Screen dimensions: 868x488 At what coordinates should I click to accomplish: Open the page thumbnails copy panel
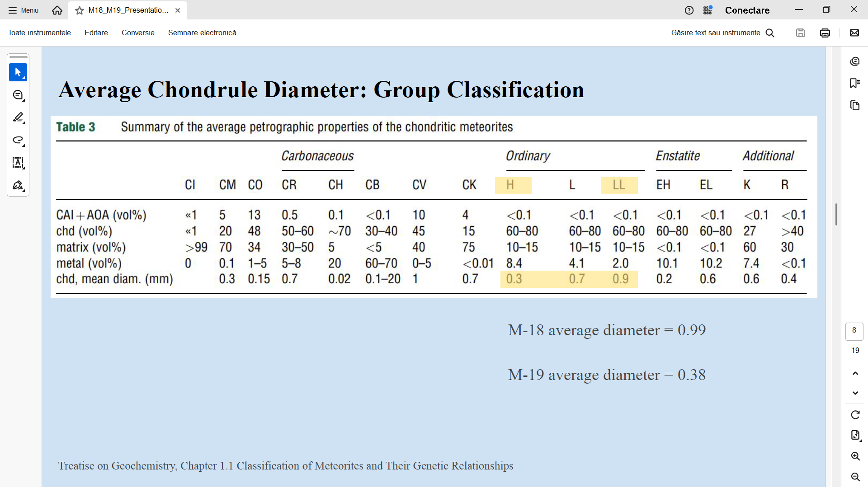point(854,105)
